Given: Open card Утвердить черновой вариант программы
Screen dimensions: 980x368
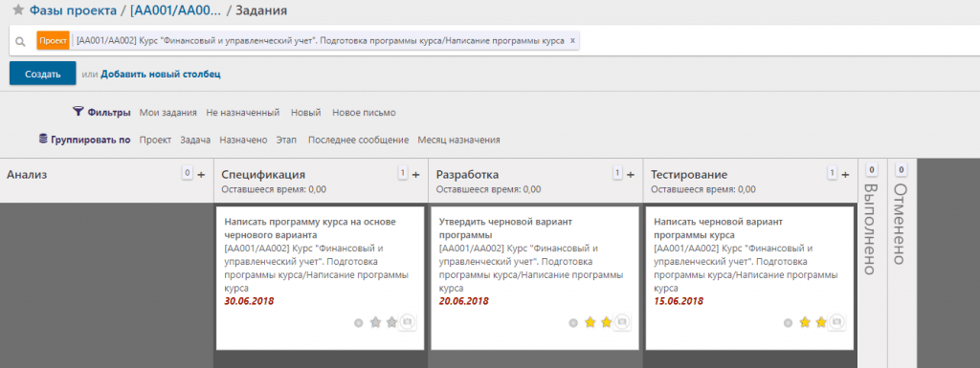Looking at the screenshot, I should point(534,278).
